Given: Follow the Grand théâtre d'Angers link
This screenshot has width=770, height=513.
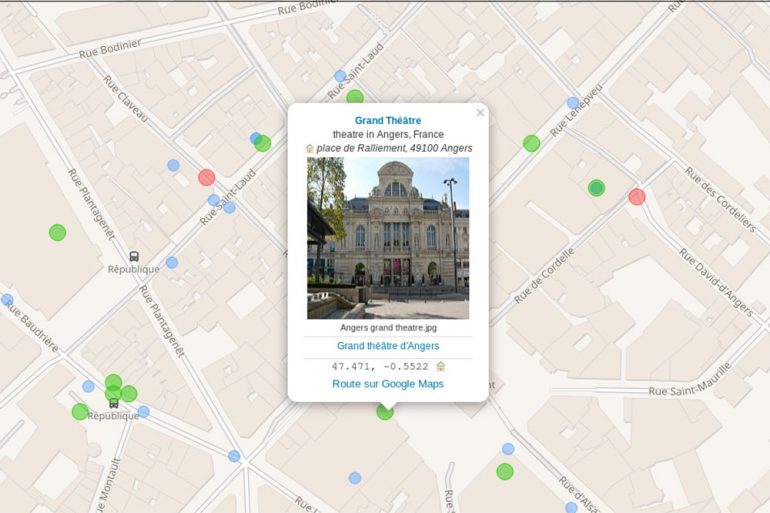Looking at the screenshot, I should click(x=388, y=346).
